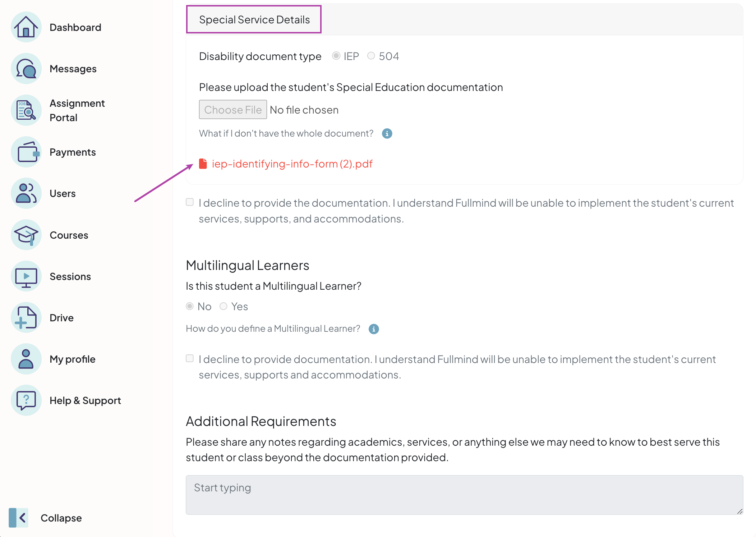756x537 pixels.
Task: Open the Dashboard from the sidebar
Action: pos(75,27)
